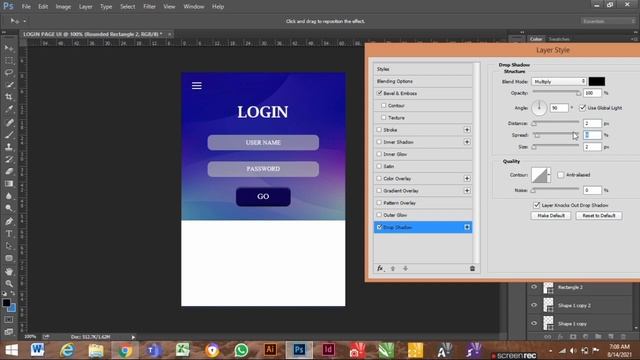
Task: Open the Styles section in Layer Style
Action: pyautogui.click(x=423, y=69)
